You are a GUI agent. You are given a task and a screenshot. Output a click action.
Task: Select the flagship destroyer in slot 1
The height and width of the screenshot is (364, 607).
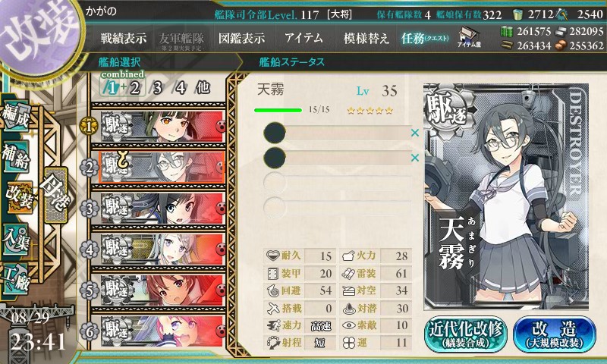(x=162, y=127)
